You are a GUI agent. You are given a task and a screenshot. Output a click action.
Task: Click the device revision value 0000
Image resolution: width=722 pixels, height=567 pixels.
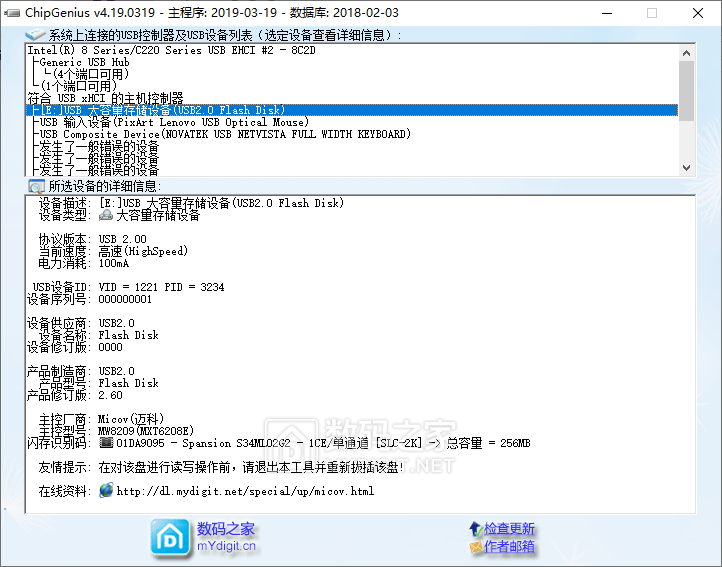pyautogui.click(x=111, y=347)
